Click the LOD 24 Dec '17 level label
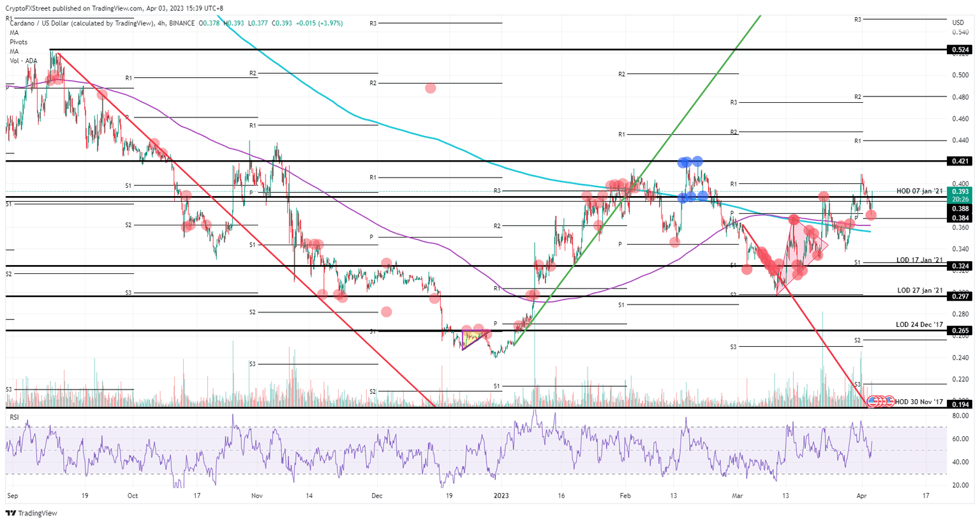 click(919, 324)
